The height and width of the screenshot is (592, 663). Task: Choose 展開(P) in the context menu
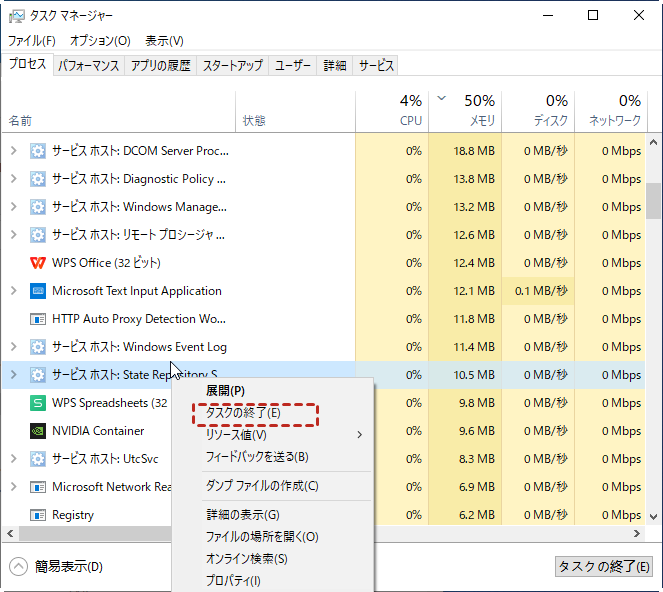(x=273, y=390)
